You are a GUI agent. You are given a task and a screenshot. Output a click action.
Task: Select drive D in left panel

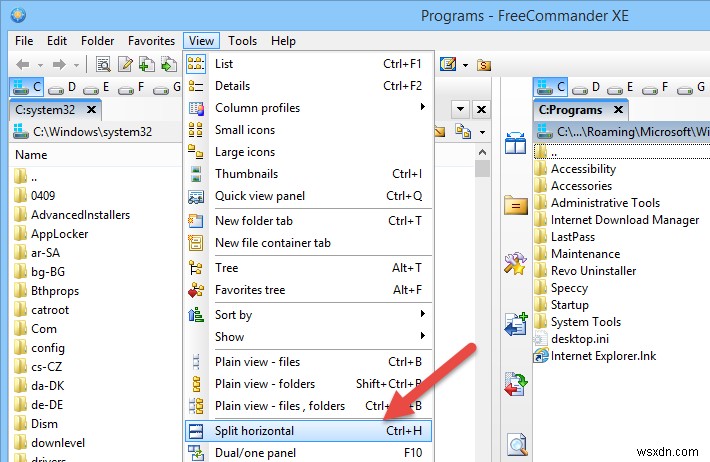click(x=62, y=87)
